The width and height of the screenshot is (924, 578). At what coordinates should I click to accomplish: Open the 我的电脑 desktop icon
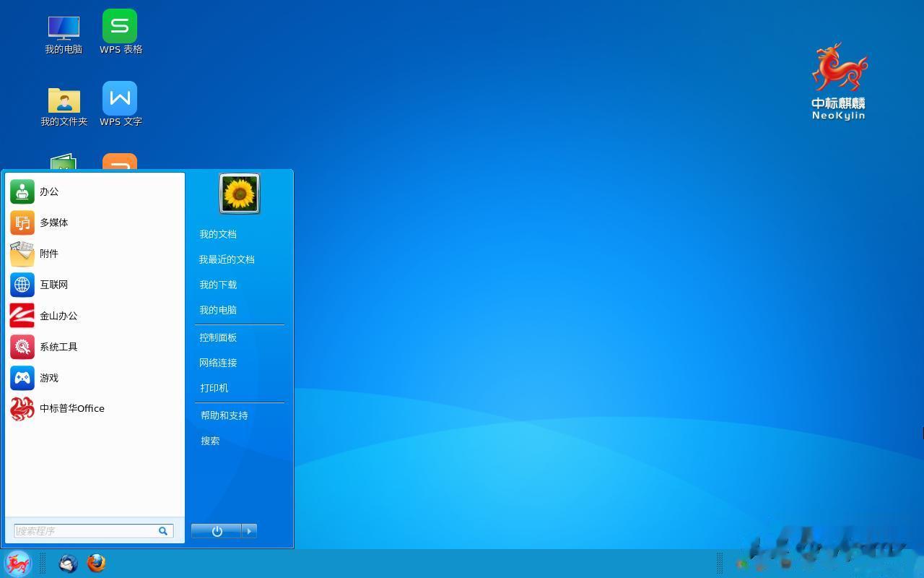[x=64, y=33]
